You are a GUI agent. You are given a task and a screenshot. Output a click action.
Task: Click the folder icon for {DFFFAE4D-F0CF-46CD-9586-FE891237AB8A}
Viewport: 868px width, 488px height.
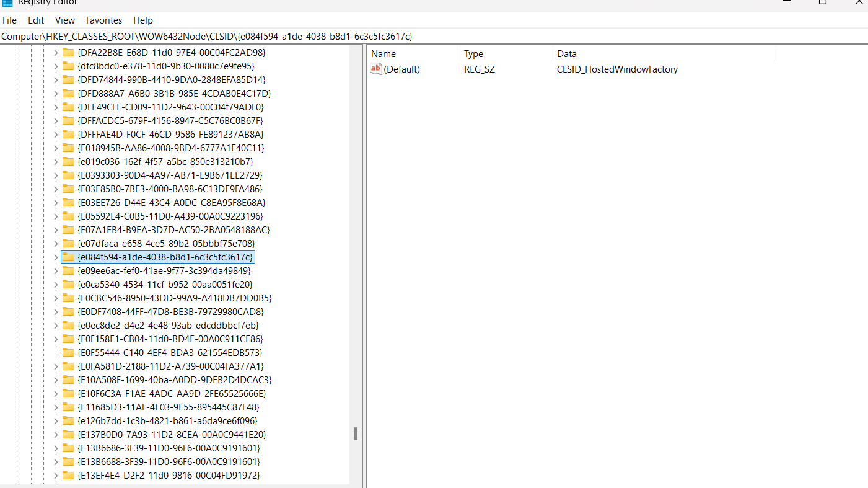[68, 134]
